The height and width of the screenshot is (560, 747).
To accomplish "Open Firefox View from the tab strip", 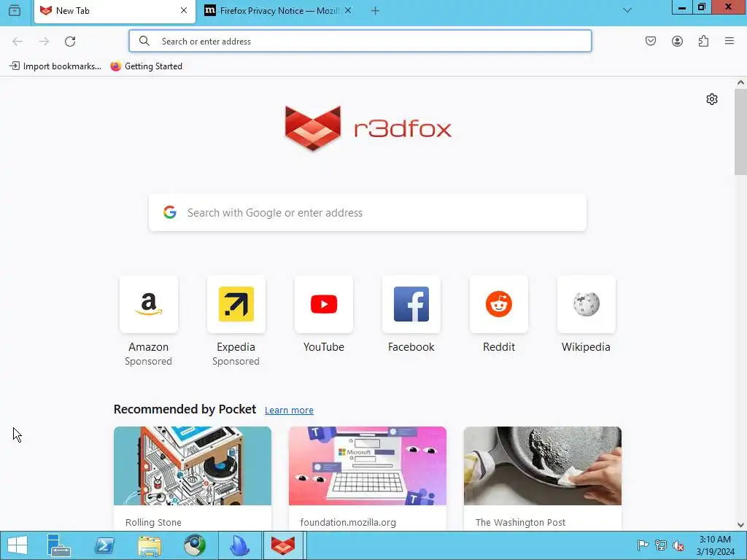I will coord(15,10).
